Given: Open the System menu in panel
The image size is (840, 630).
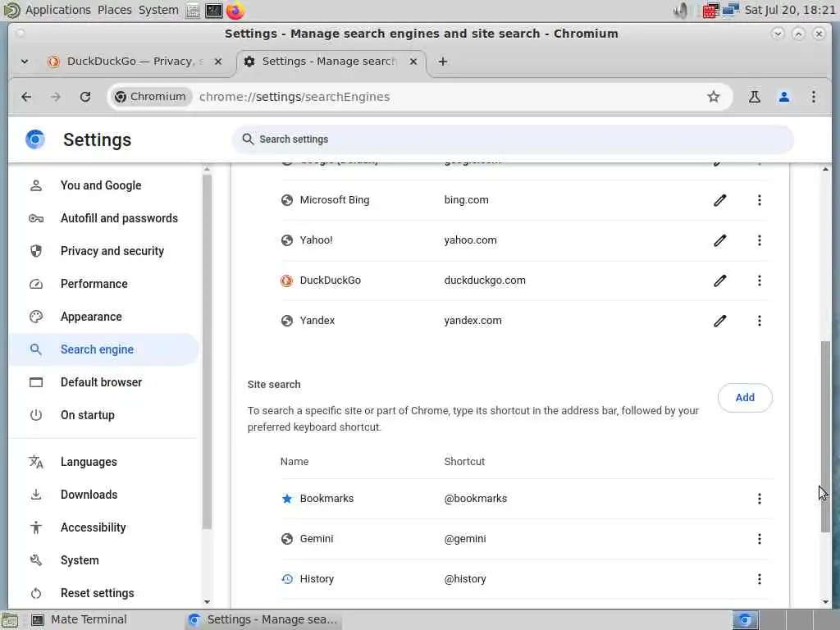Looking at the screenshot, I should [158, 10].
